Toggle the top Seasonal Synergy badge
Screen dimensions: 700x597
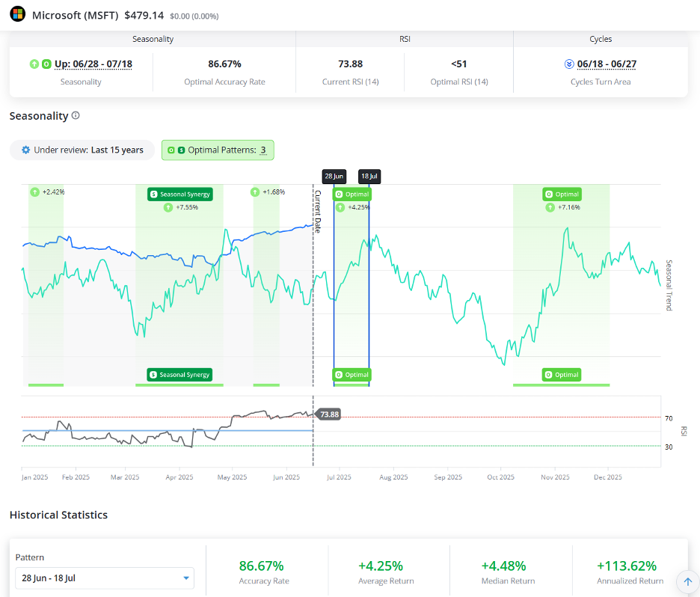[x=180, y=195]
